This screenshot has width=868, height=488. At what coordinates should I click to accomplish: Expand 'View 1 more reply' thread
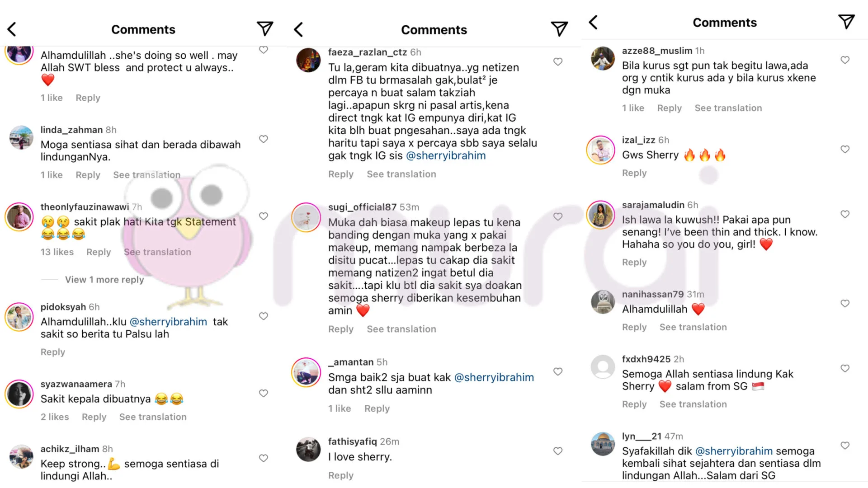(104, 280)
